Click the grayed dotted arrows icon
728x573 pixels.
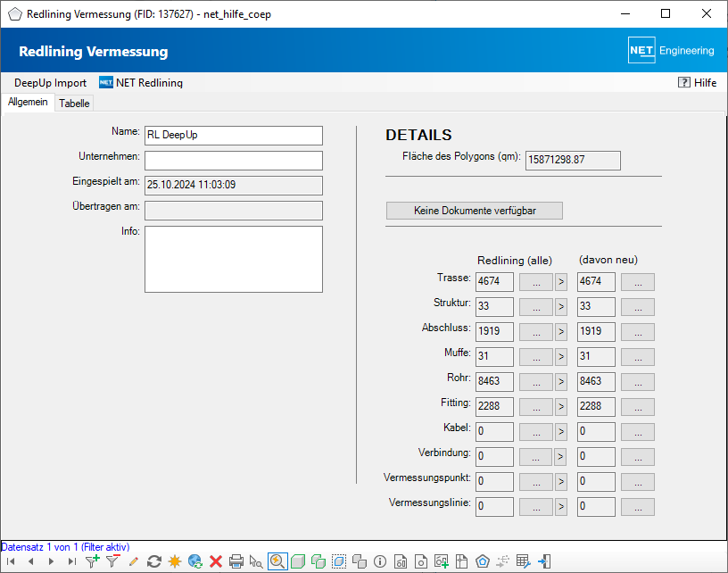point(502,561)
